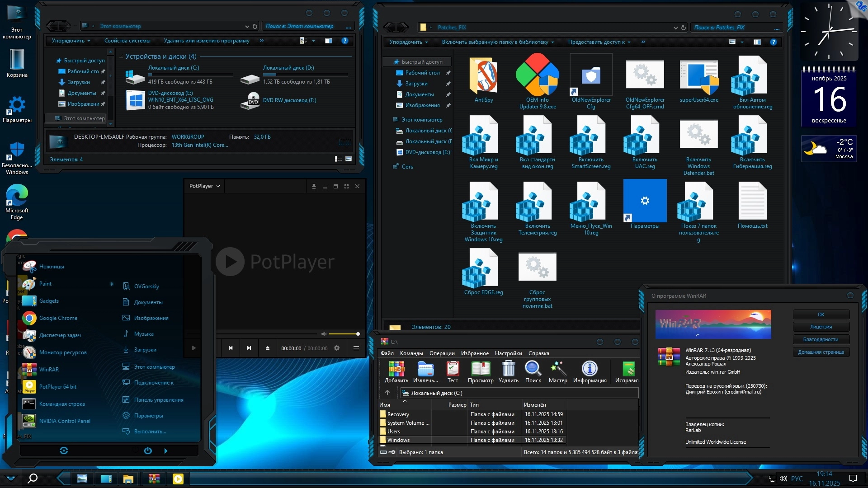Click the License button in About WinRAR

(821, 327)
